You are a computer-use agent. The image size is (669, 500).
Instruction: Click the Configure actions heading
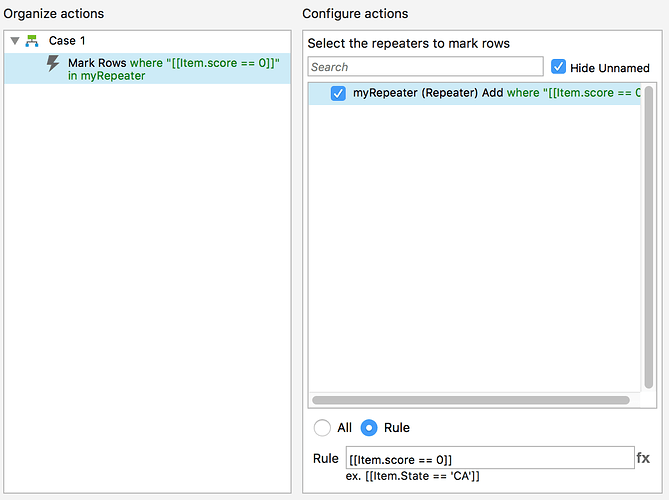pyautogui.click(x=355, y=14)
